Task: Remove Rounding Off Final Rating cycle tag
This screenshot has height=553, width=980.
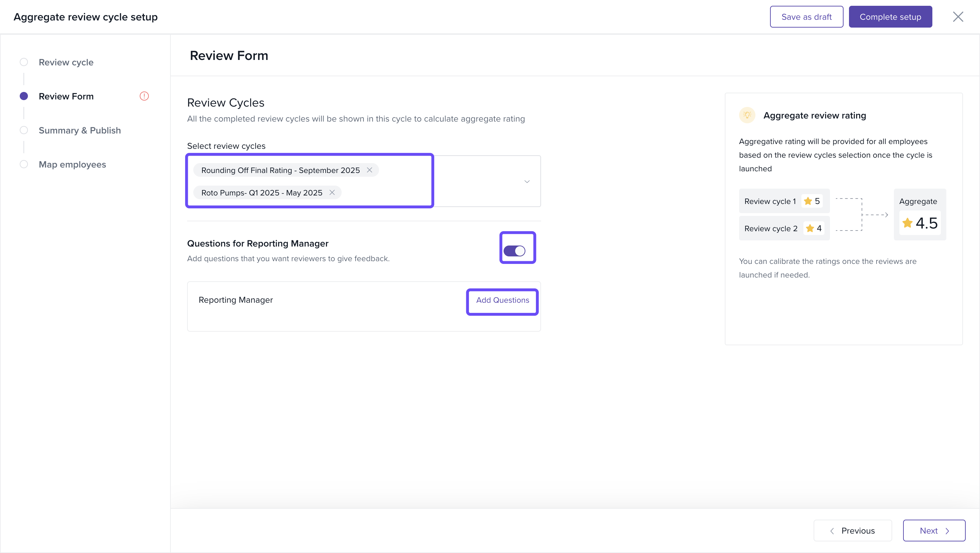Action: (369, 170)
